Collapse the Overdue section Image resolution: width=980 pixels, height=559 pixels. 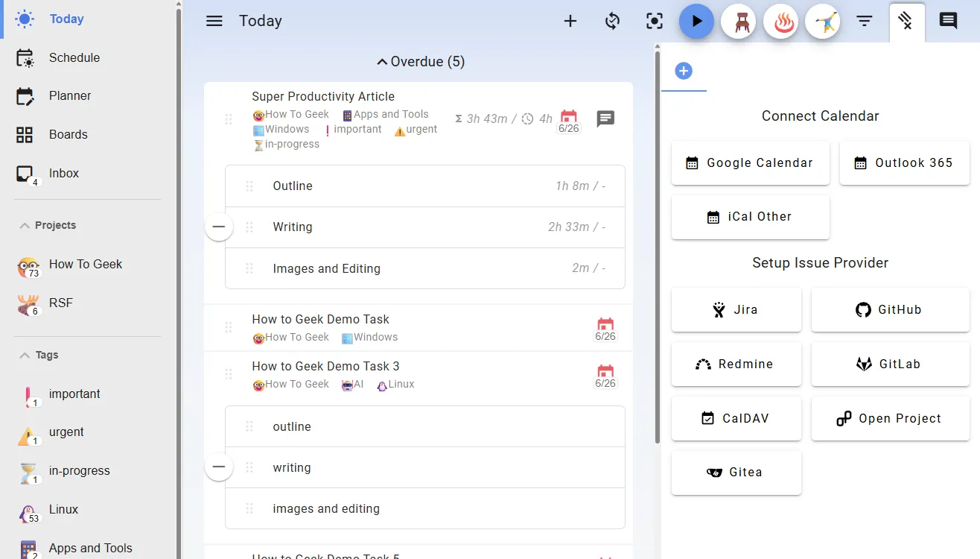point(420,61)
